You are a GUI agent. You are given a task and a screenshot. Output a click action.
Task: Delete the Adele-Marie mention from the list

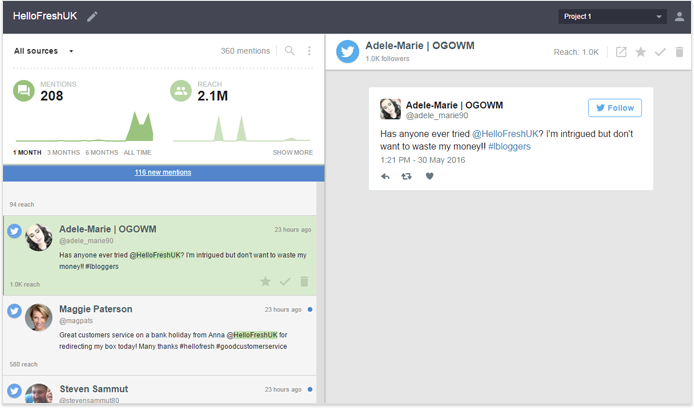click(304, 281)
